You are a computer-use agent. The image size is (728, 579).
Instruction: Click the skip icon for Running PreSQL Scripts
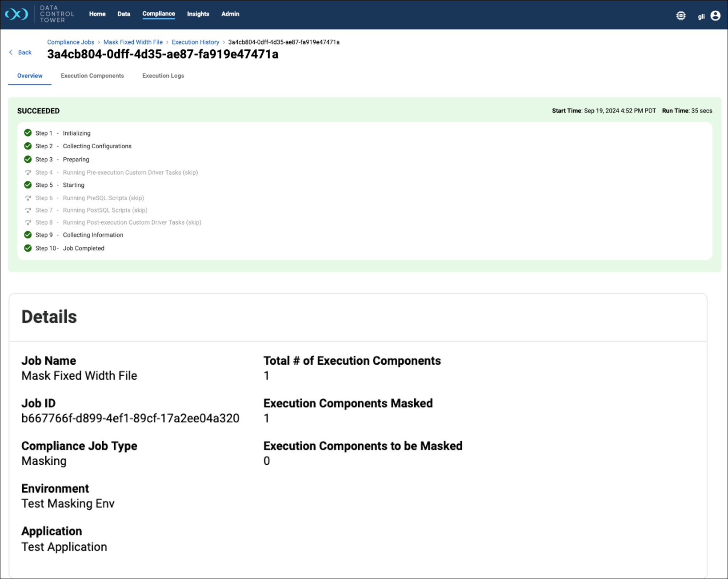pyautogui.click(x=28, y=198)
